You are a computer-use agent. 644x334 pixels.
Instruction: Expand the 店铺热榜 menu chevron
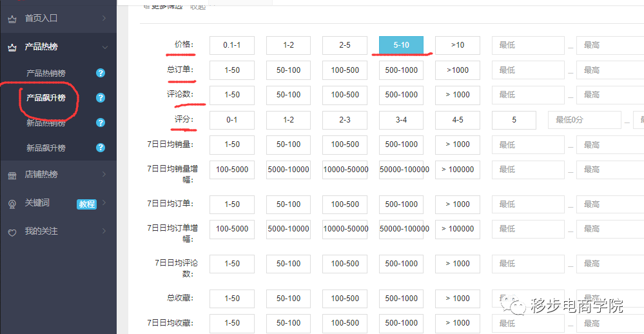pyautogui.click(x=104, y=174)
